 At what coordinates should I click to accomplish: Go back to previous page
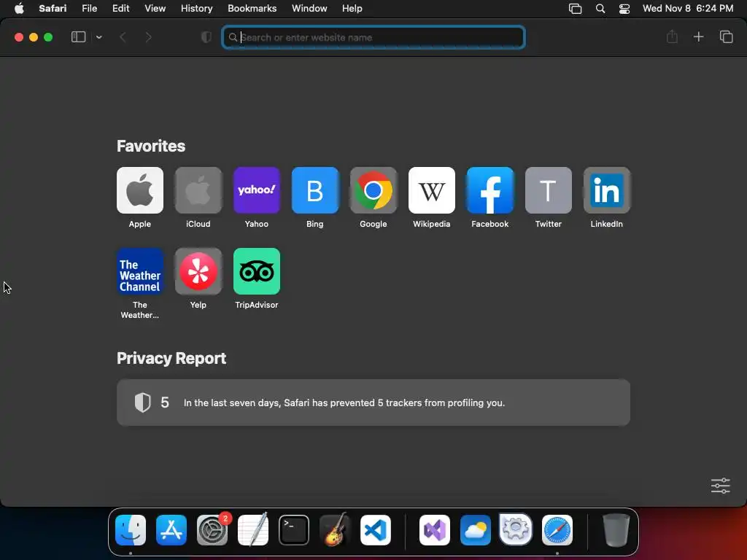click(x=123, y=37)
